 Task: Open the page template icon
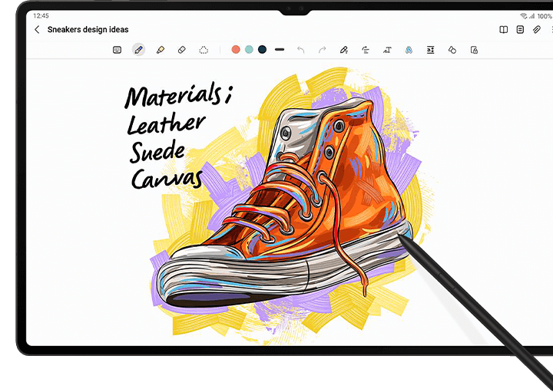click(520, 30)
